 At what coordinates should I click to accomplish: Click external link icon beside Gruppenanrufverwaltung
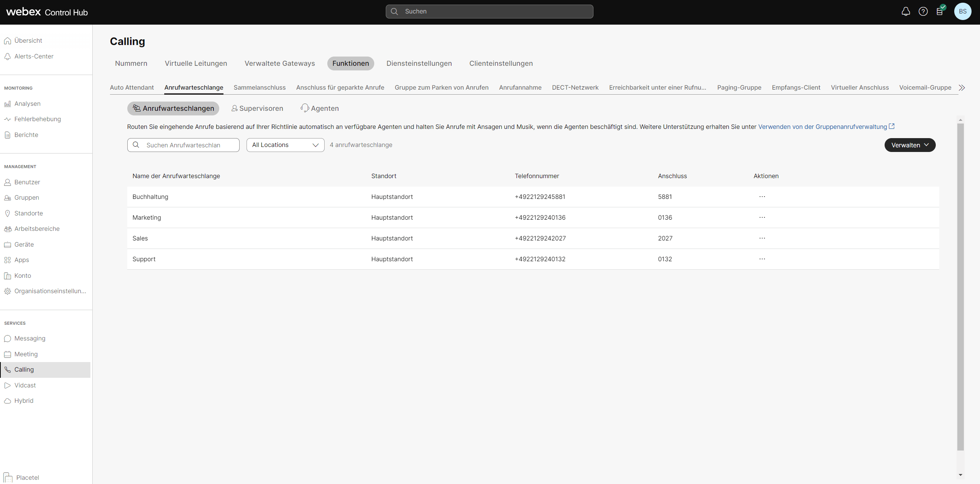pyautogui.click(x=892, y=127)
